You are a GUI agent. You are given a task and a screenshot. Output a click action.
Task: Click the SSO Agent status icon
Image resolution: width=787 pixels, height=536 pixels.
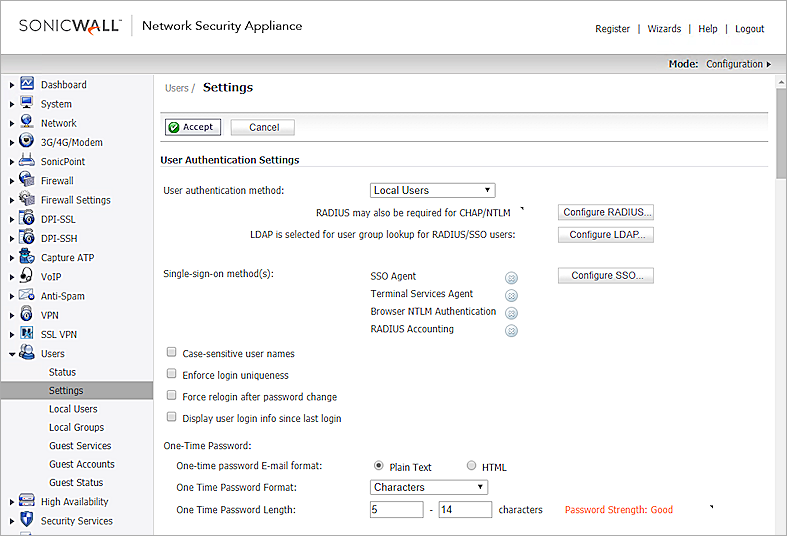(x=511, y=277)
